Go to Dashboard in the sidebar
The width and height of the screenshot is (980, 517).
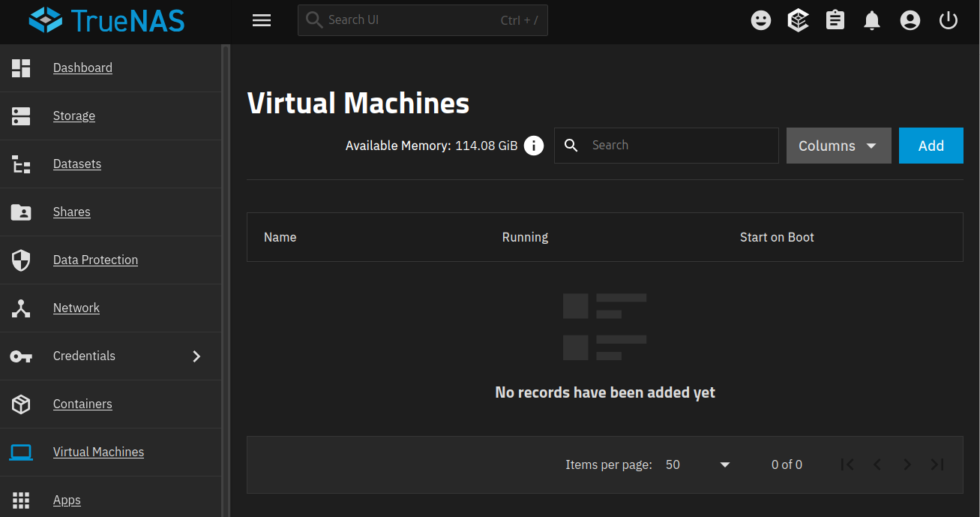(82, 68)
